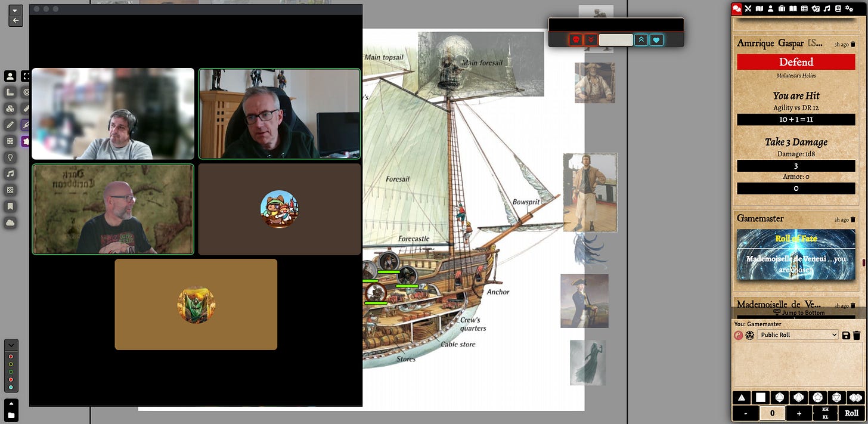868x424 pixels.
Task: Select the Journal Notes bookmark tool
Action: pyautogui.click(x=10, y=206)
